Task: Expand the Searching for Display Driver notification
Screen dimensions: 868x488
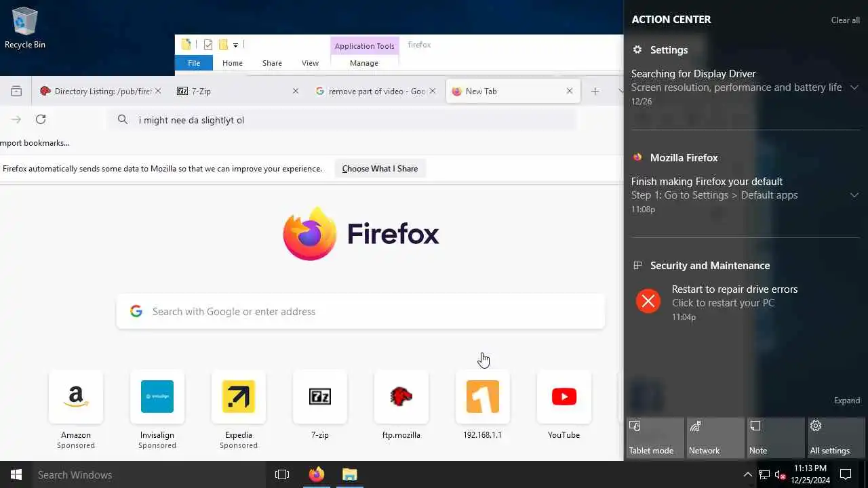Action: point(854,87)
